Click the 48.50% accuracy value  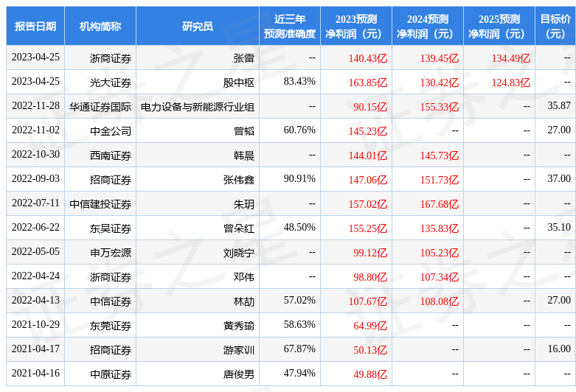(x=299, y=227)
